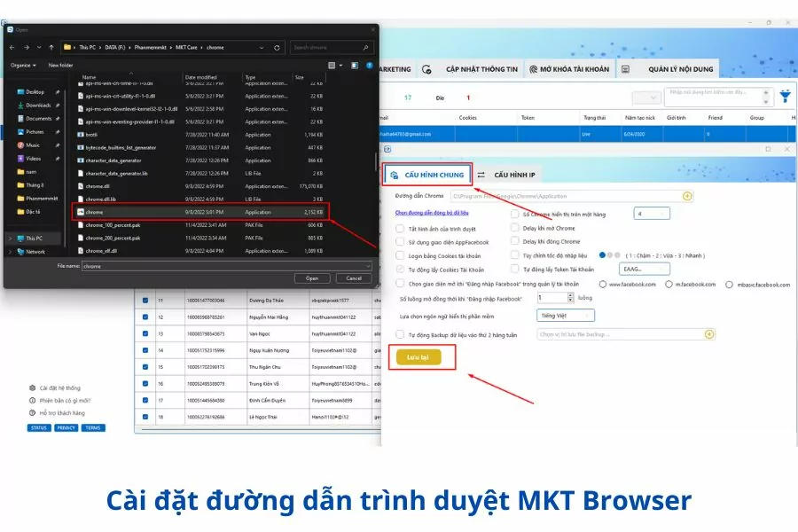
Task: Open Downloads in the navigation pane
Action: 38,106
